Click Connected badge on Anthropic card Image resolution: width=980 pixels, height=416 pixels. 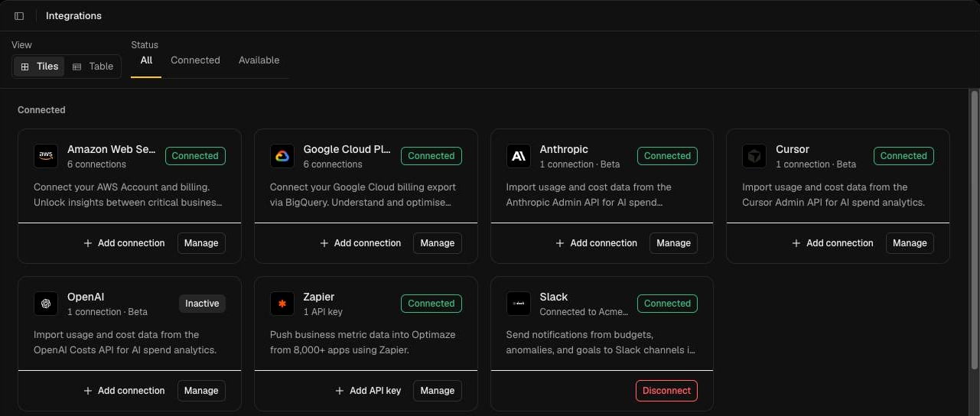[667, 156]
